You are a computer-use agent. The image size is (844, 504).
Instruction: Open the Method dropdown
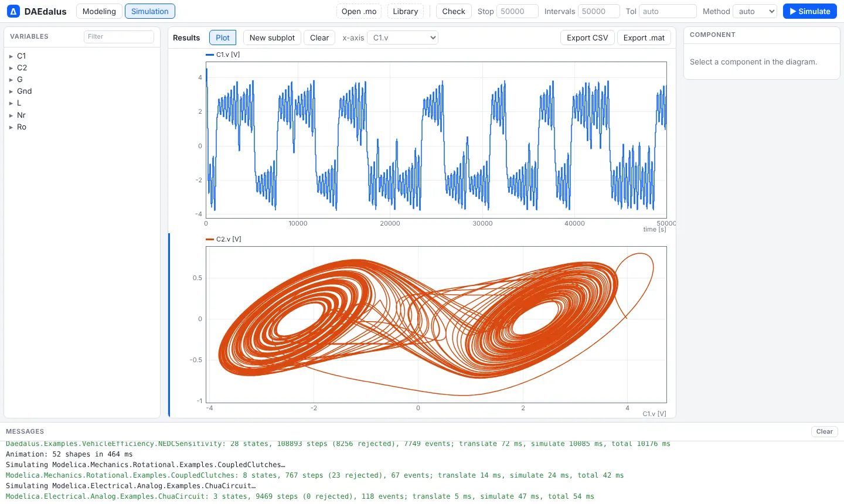[x=755, y=11]
